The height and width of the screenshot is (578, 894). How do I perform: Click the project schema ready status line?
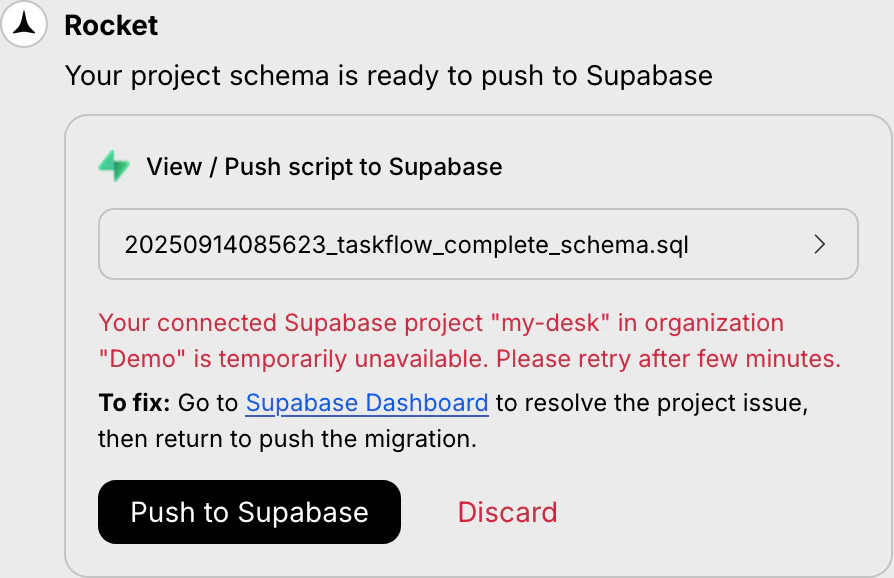click(x=389, y=75)
